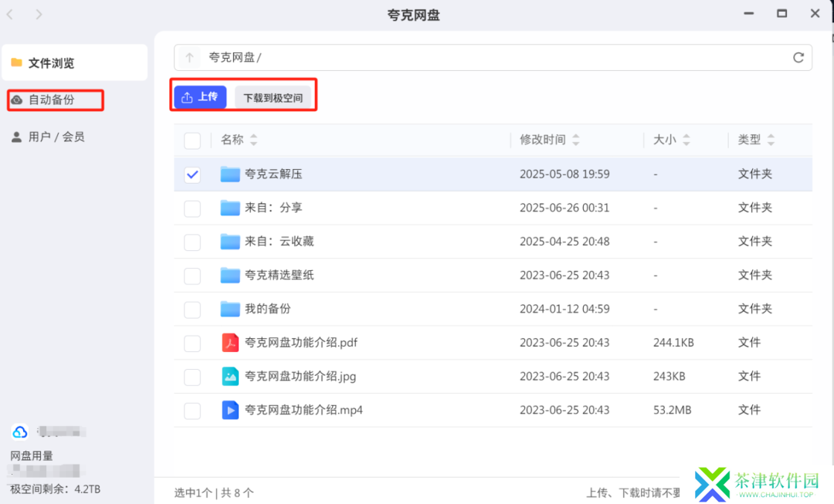The width and height of the screenshot is (834, 504).
Task: Click the 网盘用量 label
Action: click(32, 455)
